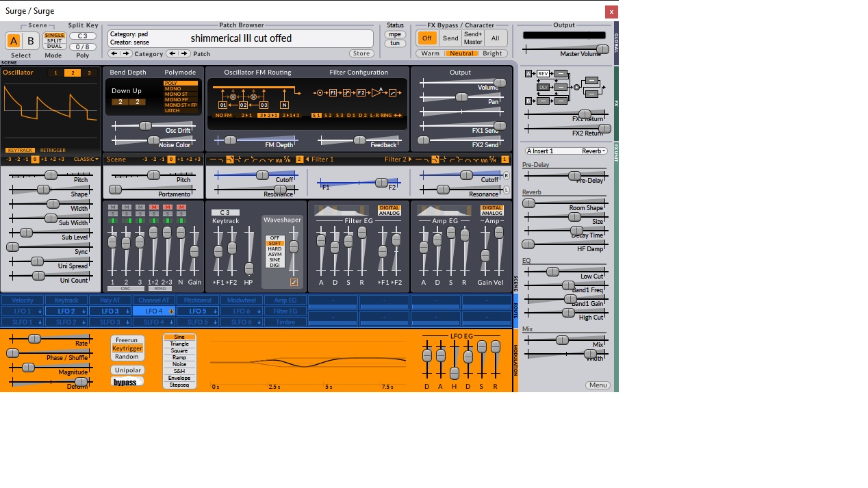Select 2>1 FM routing option
This screenshot has height=488, width=868.
[247, 116]
